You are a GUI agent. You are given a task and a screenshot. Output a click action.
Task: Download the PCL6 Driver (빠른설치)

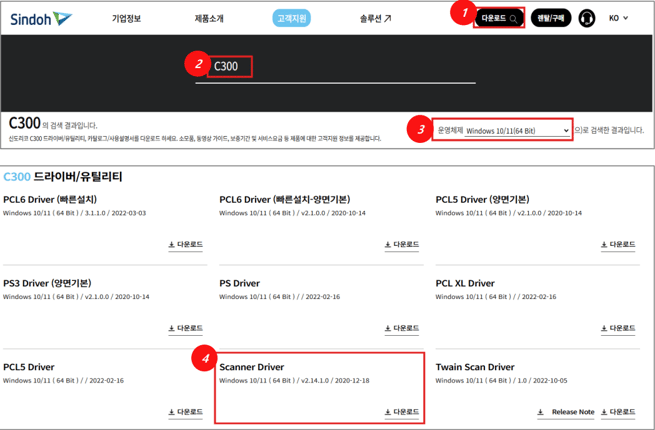coord(185,244)
